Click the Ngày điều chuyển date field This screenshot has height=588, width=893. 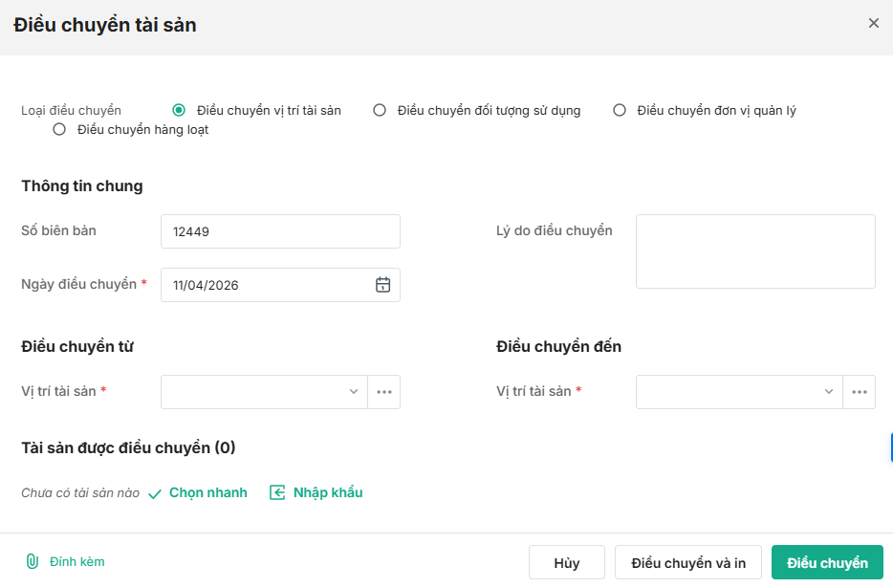[x=268, y=285]
